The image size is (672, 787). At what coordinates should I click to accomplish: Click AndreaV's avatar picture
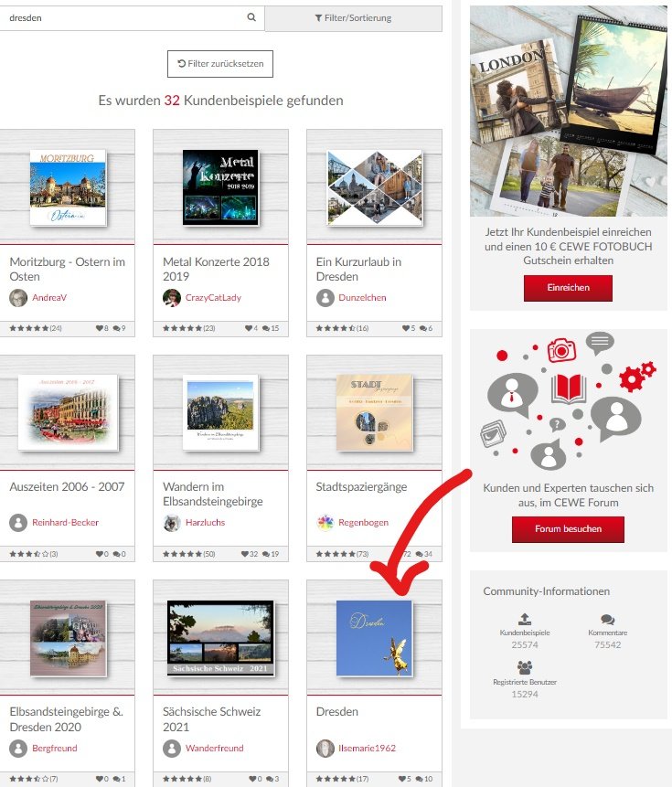tap(18, 298)
